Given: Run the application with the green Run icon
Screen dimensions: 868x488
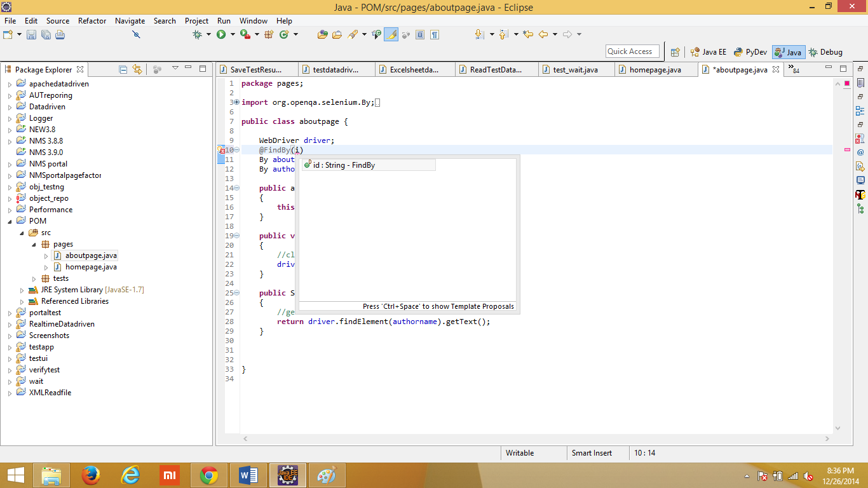Looking at the screenshot, I should pos(221,35).
